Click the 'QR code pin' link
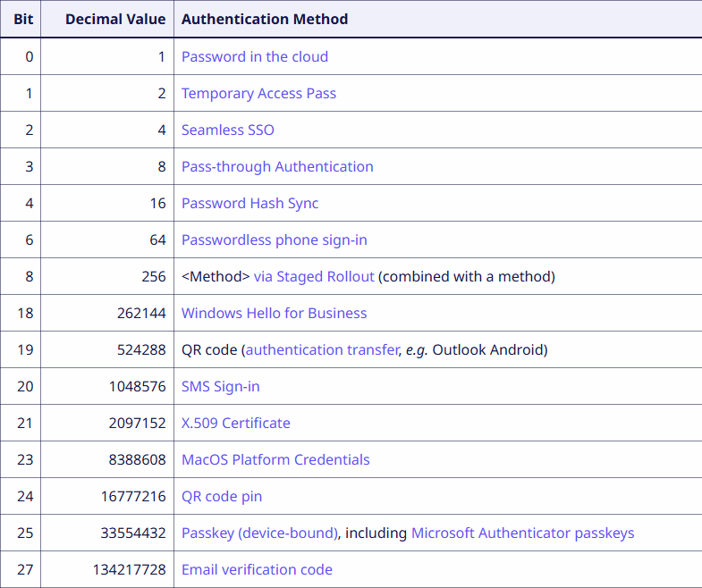The image size is (702, 588). pyautogui.click(x=222, y=497)
